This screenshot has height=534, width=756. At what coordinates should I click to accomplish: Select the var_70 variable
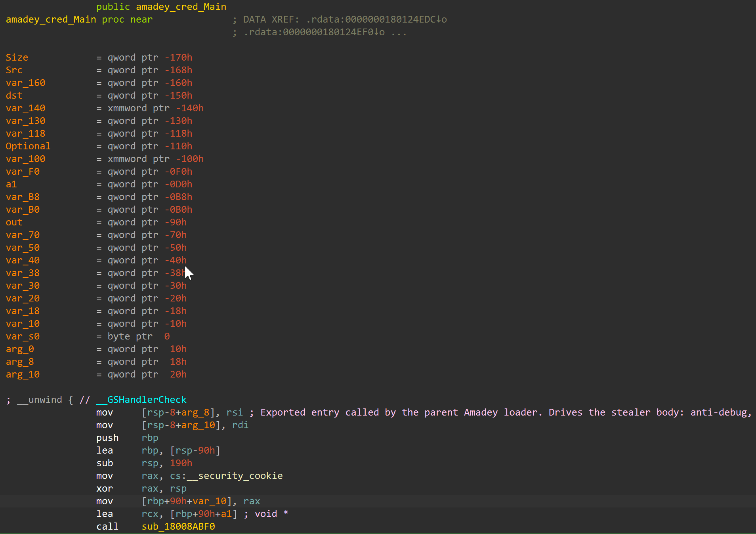(x=23, y=235)
